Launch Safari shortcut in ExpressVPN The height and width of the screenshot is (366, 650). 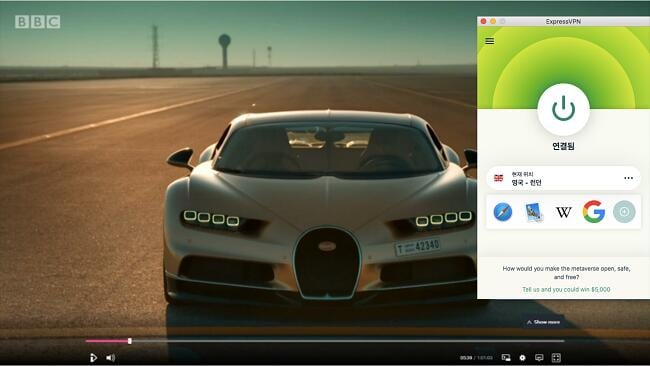pyautogui.click(x=503, y=212)
